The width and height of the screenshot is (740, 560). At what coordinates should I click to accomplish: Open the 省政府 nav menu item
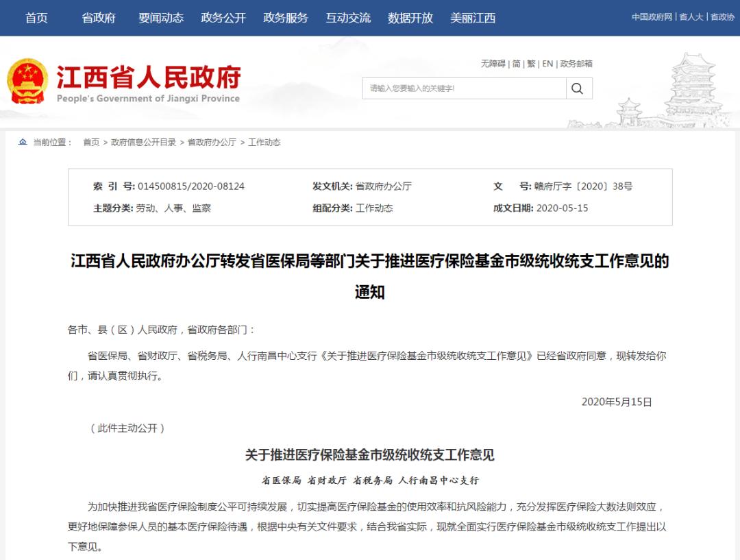click(x=99, y=18)
